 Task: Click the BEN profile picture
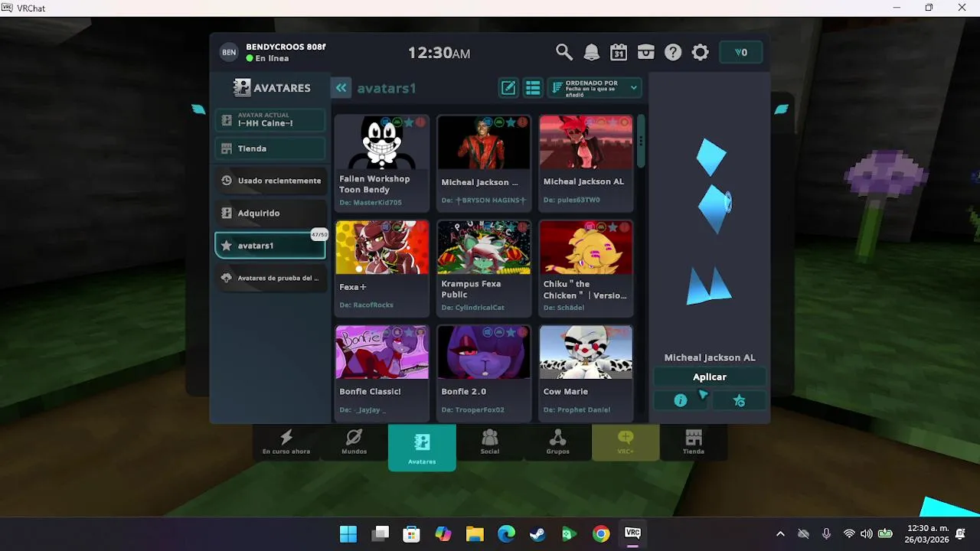[229, 52]
